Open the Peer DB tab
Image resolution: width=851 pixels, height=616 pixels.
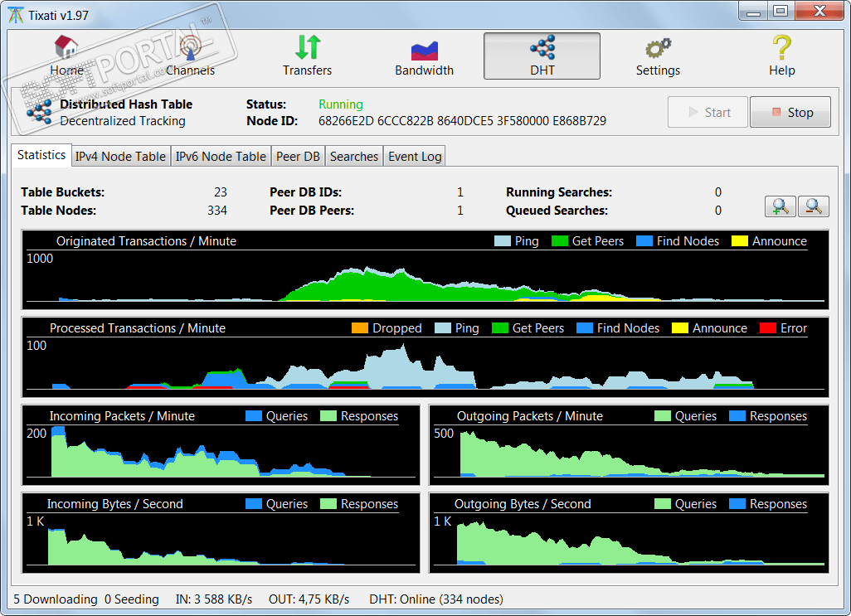point(298,156)
